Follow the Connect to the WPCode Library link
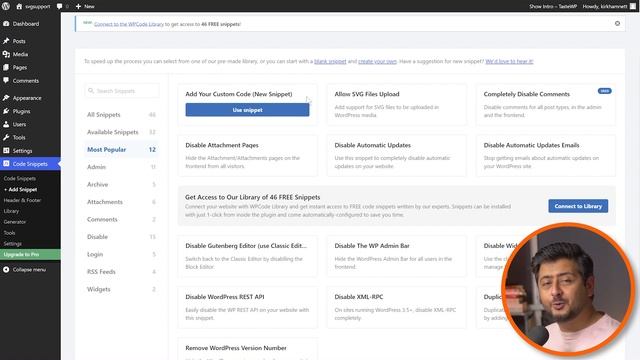This screenshot has width=640, height=360. point(129,24)
